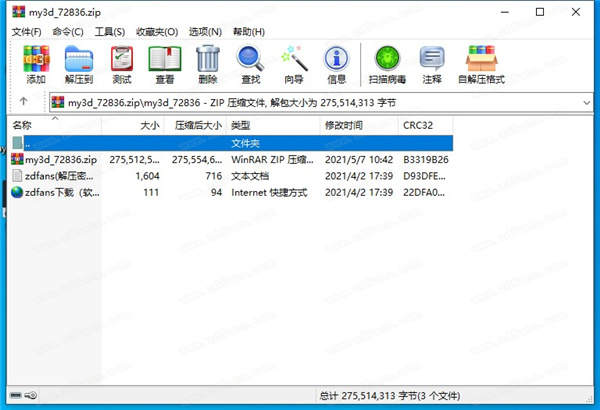Minimize the WinRAR window

(505, 12)
